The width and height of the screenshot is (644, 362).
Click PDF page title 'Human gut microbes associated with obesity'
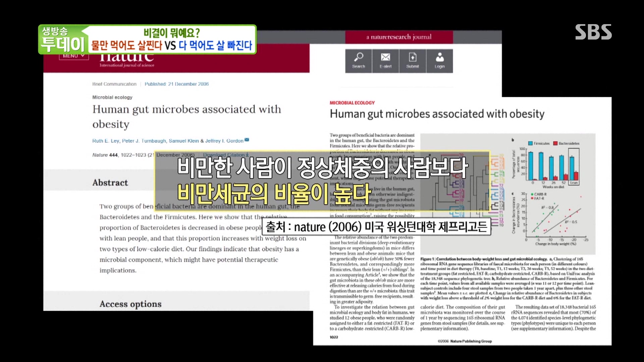[x=437, y=114]
